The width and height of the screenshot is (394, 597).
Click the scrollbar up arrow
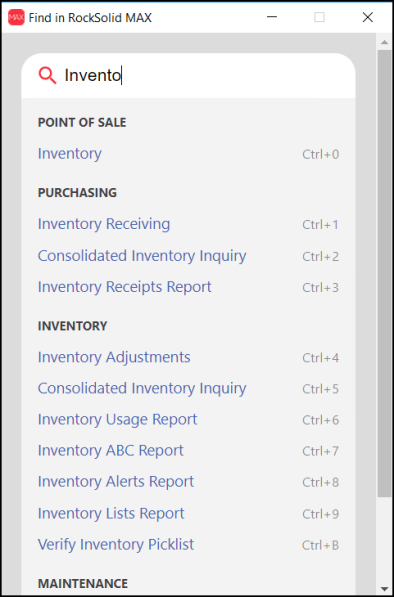(x=384, y=42)
